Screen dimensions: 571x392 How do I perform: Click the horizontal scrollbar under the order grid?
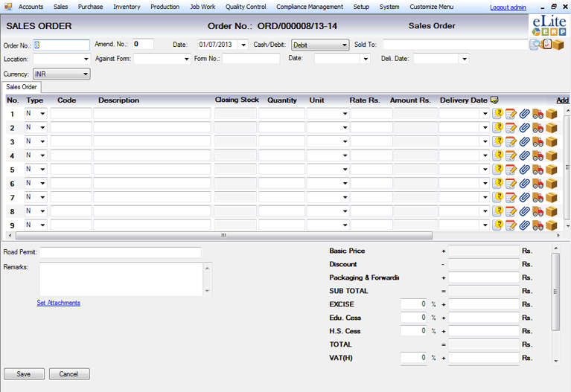223,236
